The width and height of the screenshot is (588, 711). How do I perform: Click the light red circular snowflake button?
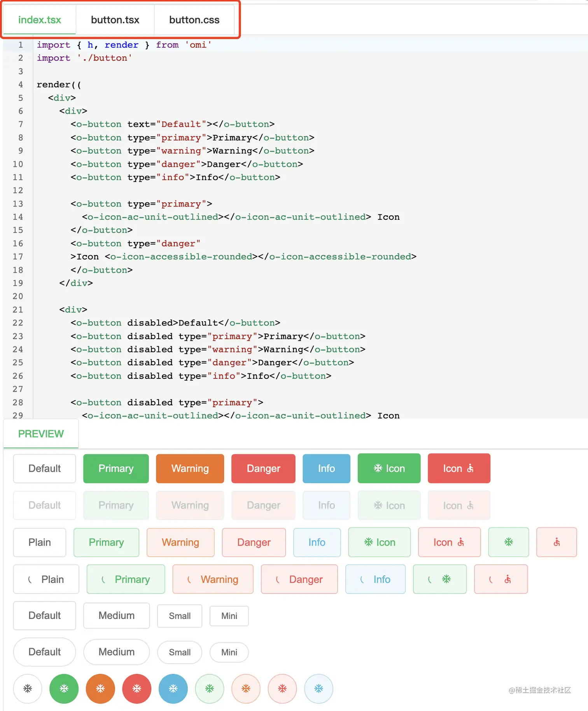click(x=282, y=689)
